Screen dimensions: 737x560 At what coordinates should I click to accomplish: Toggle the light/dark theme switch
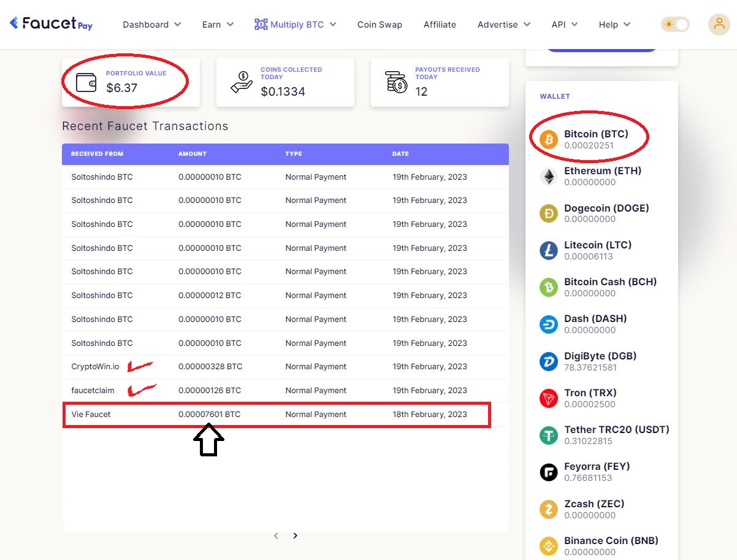tap(675, 25)
